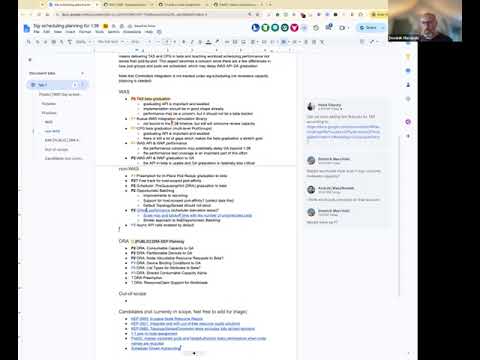Open the first KEP candidate link
Image resolution: width=480 pixels, height=360 pixels.
click(167, 319)
